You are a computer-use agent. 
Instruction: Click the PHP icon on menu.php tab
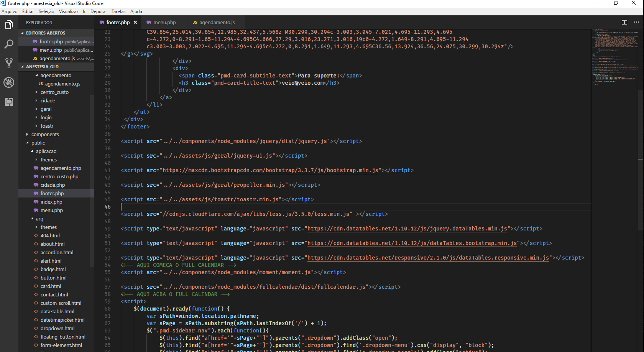pyautogui.click(x=149, y=22)
